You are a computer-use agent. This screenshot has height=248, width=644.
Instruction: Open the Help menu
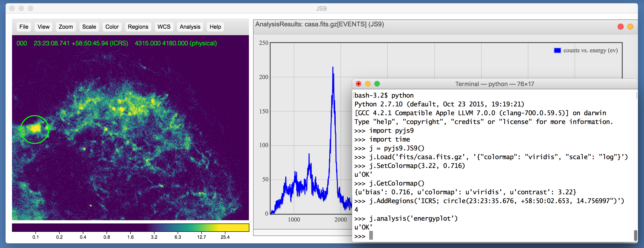click(215, 27)
